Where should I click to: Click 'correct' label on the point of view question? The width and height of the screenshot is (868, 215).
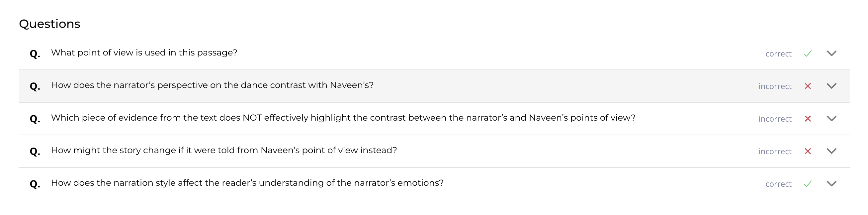778,54
